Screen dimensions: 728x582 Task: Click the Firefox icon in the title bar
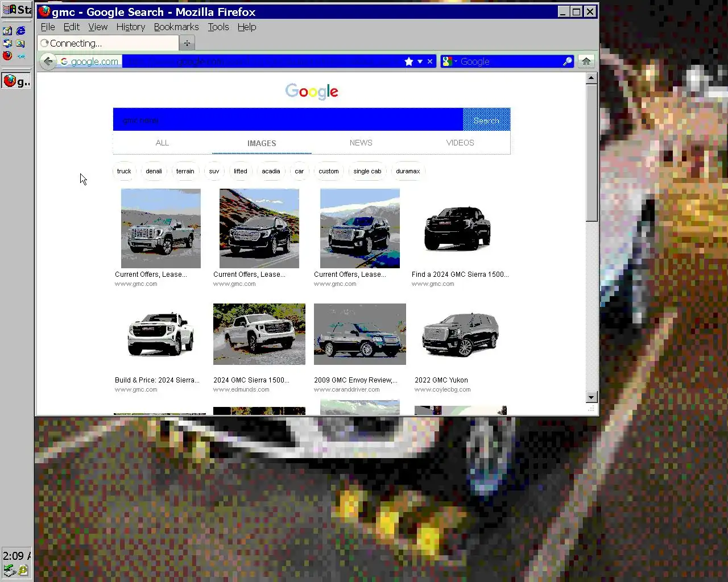[44, 12]
